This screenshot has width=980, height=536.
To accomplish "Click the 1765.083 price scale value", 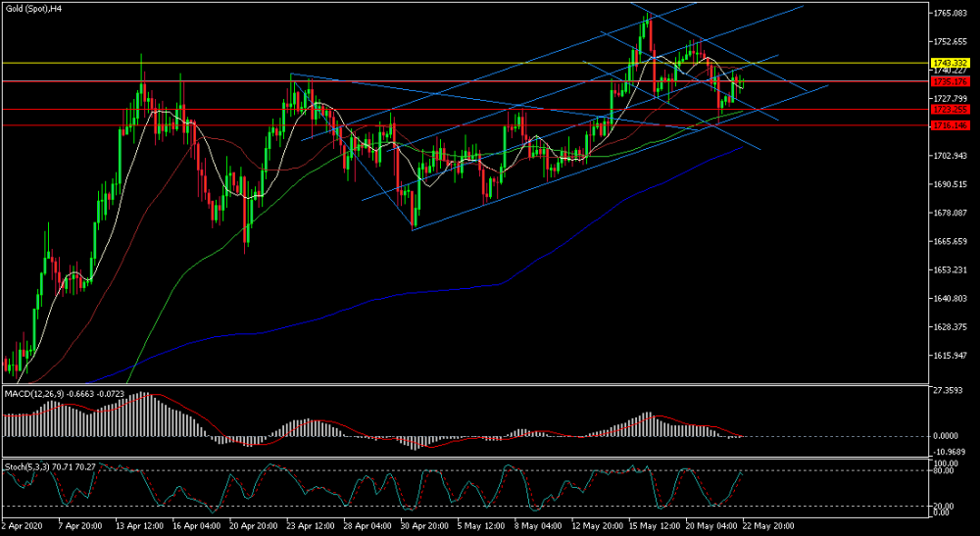I will [x=950, y=13].
